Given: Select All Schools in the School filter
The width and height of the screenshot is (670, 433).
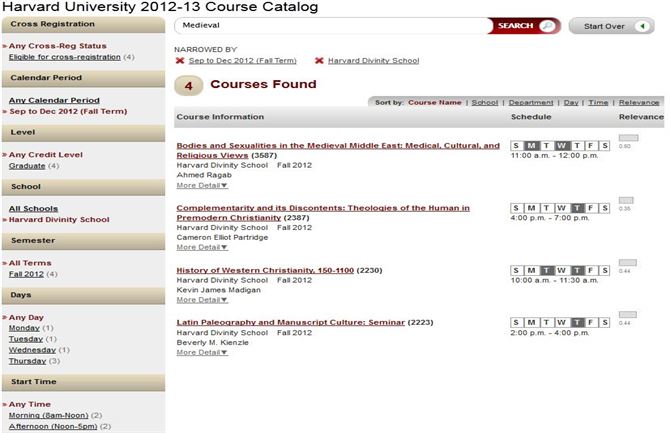Looking at the screenshot, I should [33, 209].
